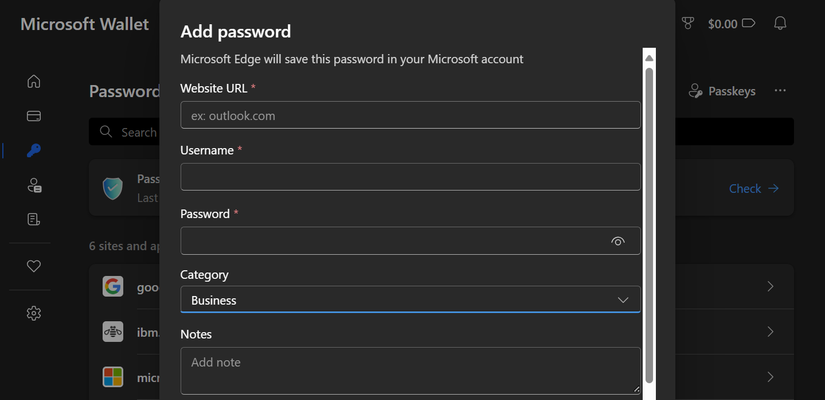Open Personal info sidebar icon
825x400 pixels.
[33, 185]
